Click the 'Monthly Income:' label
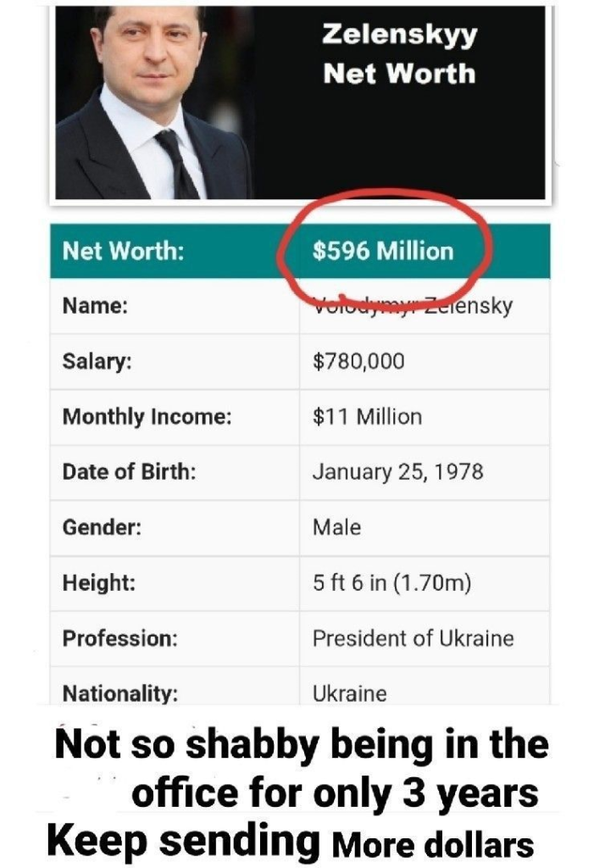 147,417
